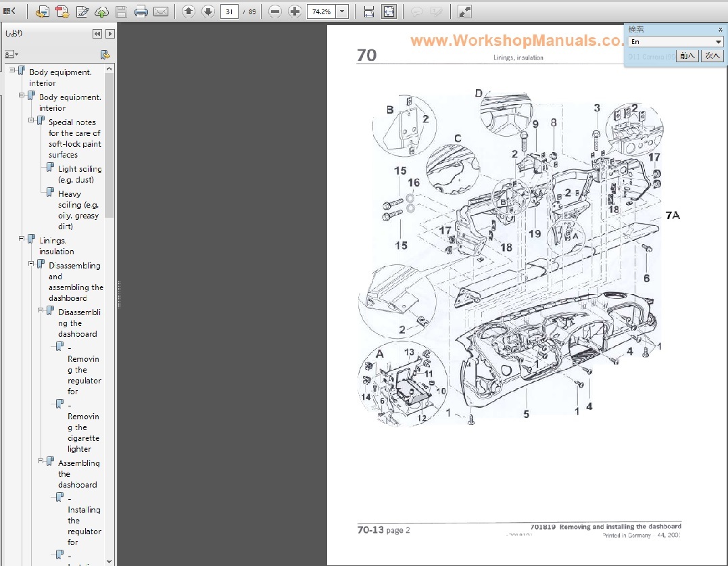Open the bookmarks options menu dropdown
This screenshot has height=566, width=728.
[11, 54]
